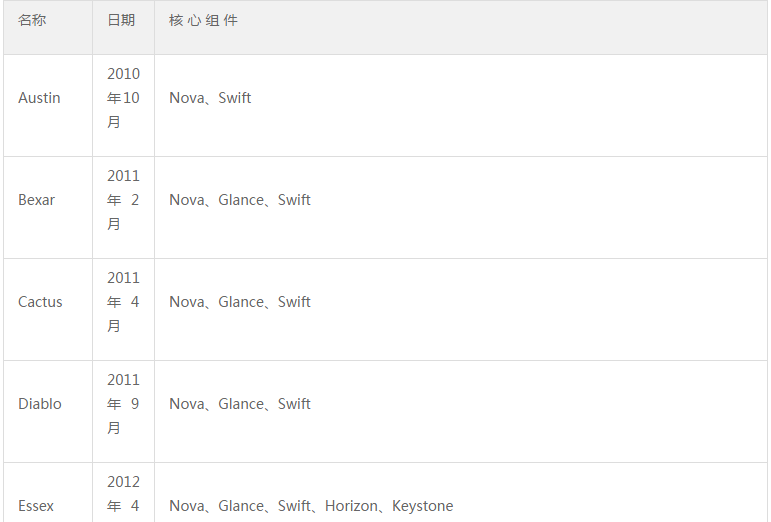Click the components text in Diablo row
Image resolution: width=771 pixels, height=522 pixels.
click(240, 404)
